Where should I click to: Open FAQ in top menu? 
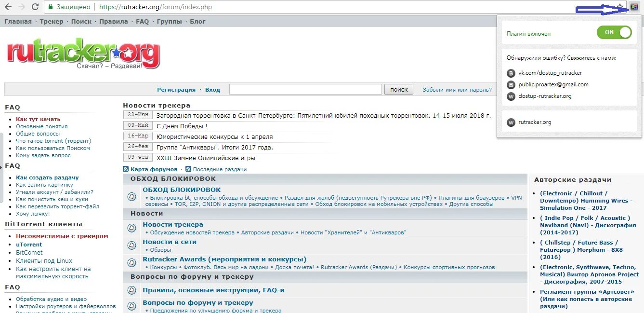tap(143, 21)
